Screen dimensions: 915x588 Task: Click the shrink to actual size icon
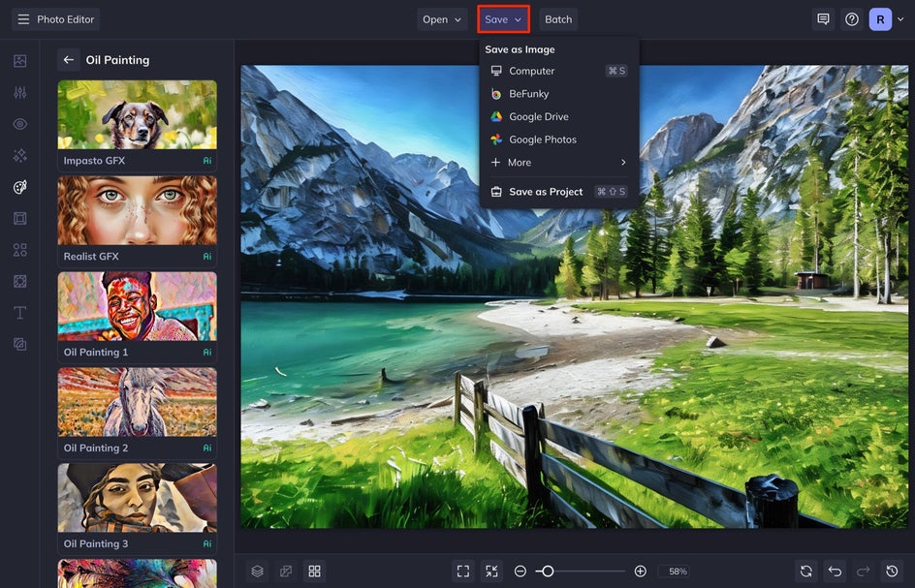click(492, 572)
